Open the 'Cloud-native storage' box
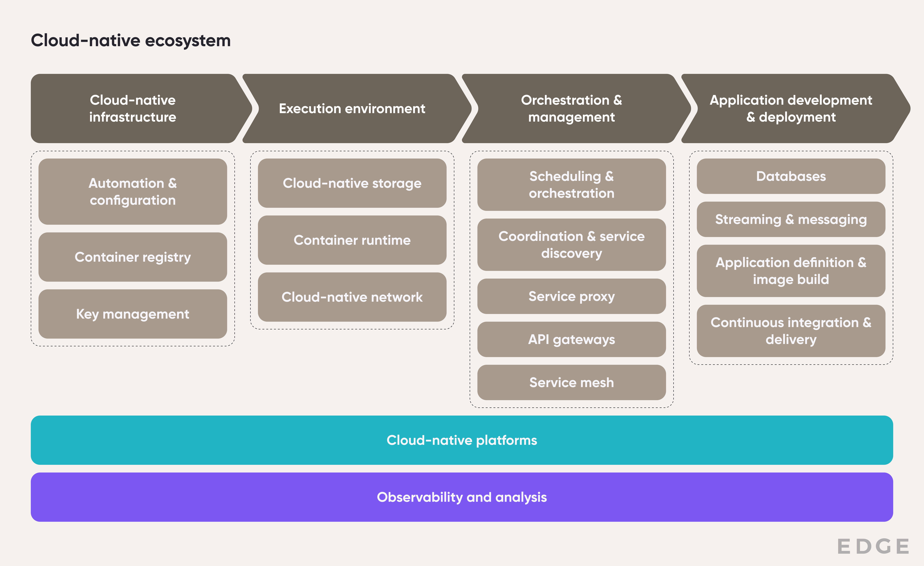Image resolution: width=924 pixels, height=566 pixels. point(352,183)
